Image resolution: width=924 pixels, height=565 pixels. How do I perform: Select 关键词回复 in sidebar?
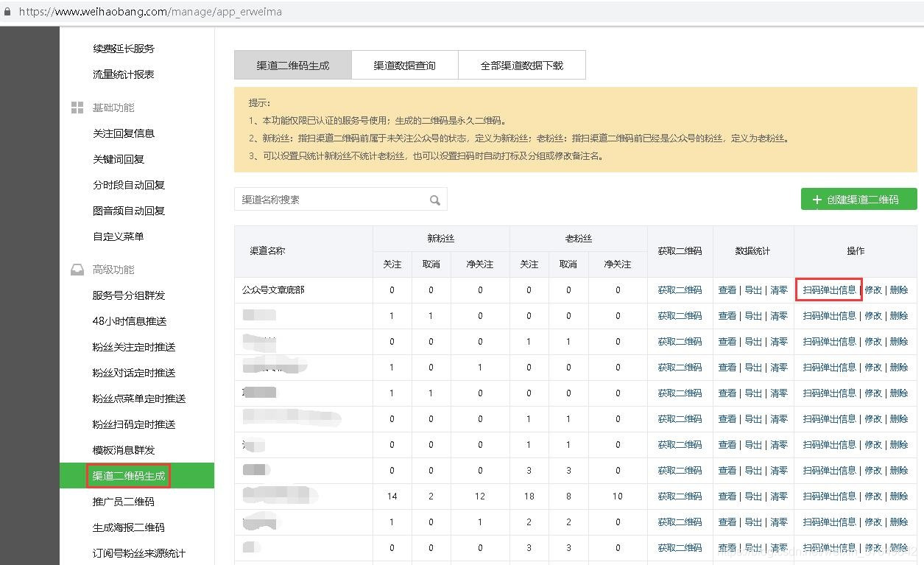[119, 159]
